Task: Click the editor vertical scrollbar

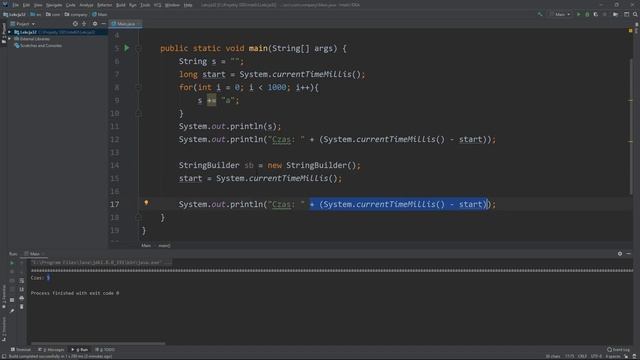Action: pyautogui.click(x=631, y=127)
